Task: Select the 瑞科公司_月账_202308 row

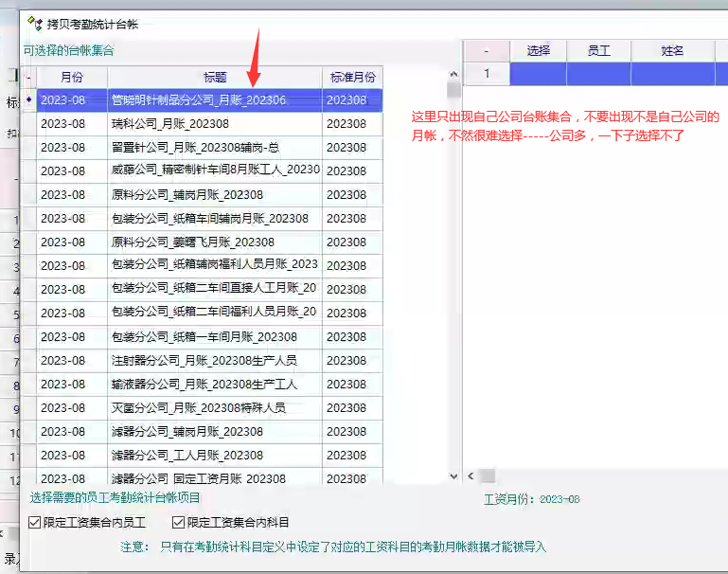Action: point(215,123)
